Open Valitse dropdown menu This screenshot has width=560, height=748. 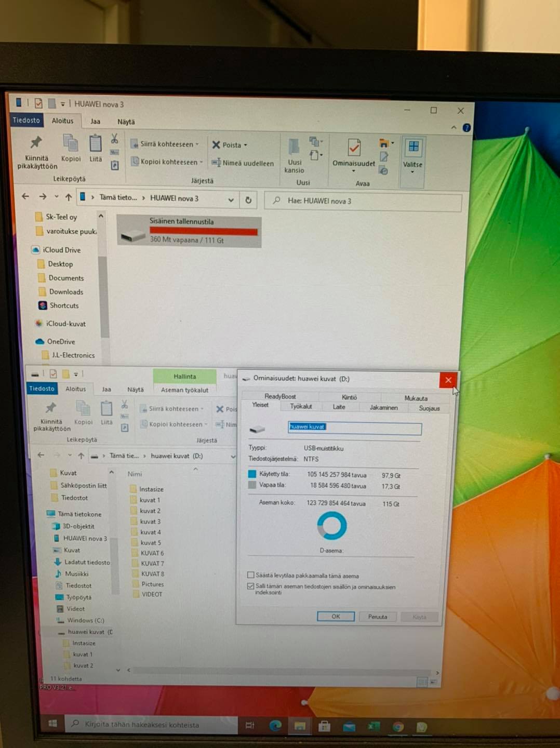coord(412,172)
